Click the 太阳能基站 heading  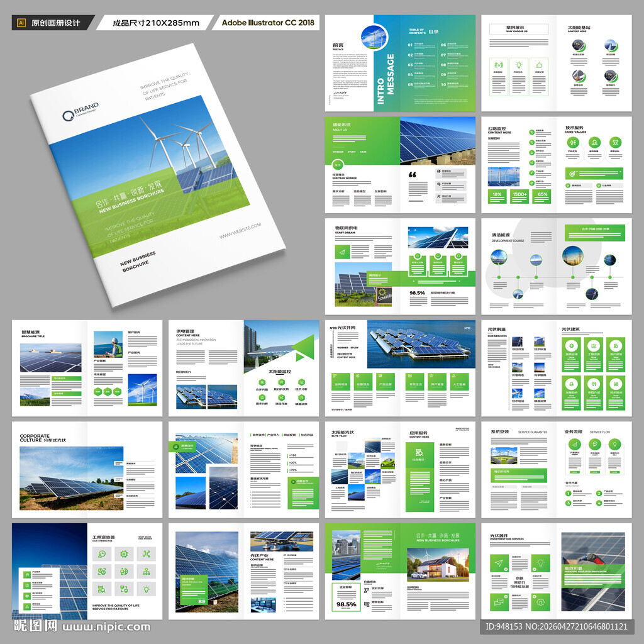click(579, 29)
